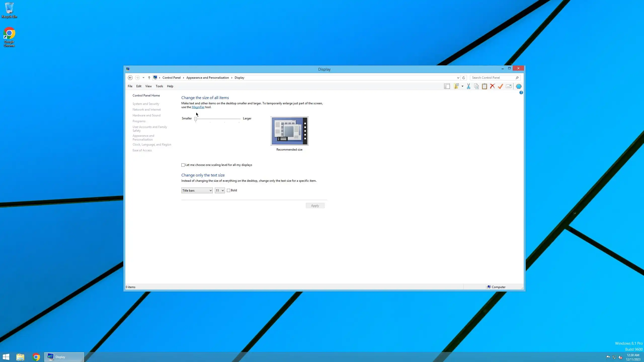Click the Copy toolbar icon

(476, 86)
